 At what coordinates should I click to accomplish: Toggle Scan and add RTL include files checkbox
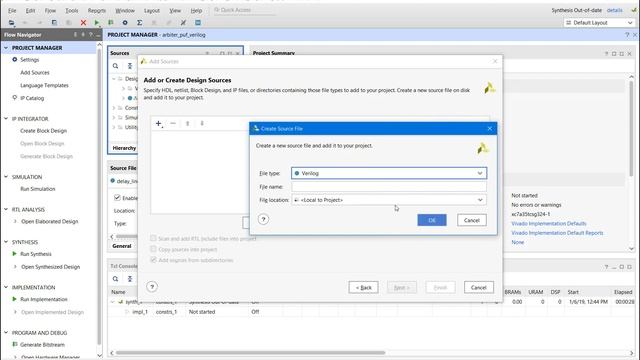(153, 238)
